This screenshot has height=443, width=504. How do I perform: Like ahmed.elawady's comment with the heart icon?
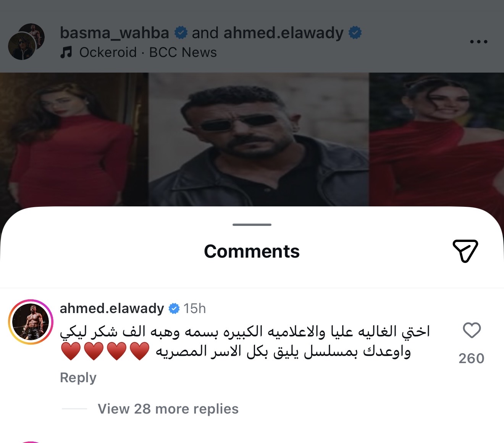tap(472, 330)
